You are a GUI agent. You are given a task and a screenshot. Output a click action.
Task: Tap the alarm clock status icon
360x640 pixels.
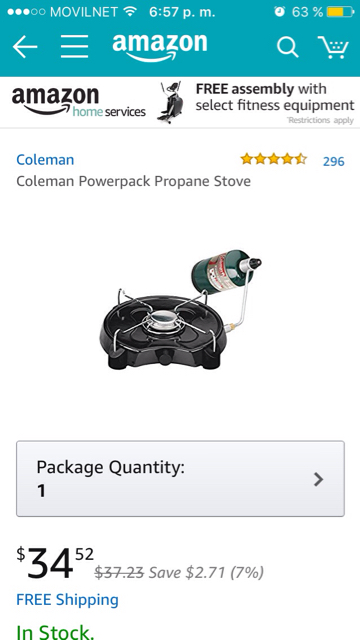pyautogui.click(x=280, y=11)
